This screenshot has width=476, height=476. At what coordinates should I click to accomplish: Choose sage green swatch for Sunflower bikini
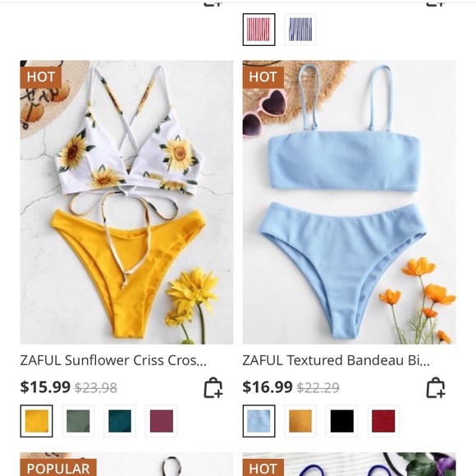[78, 421]
